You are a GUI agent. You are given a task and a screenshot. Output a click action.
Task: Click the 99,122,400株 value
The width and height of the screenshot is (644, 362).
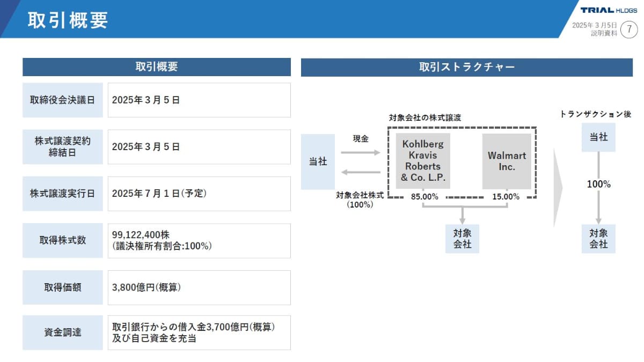tap(141, 235)
